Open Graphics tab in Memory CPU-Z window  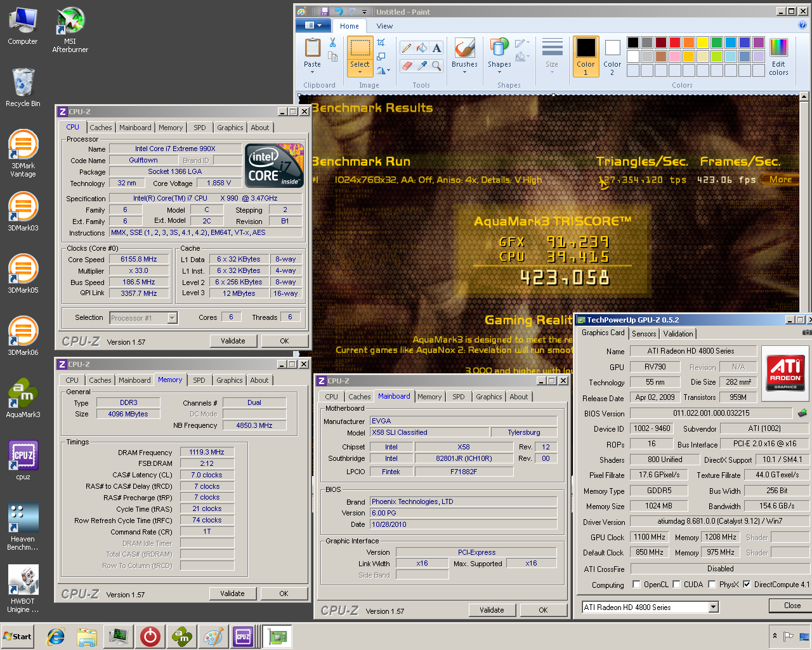(230, 380)
